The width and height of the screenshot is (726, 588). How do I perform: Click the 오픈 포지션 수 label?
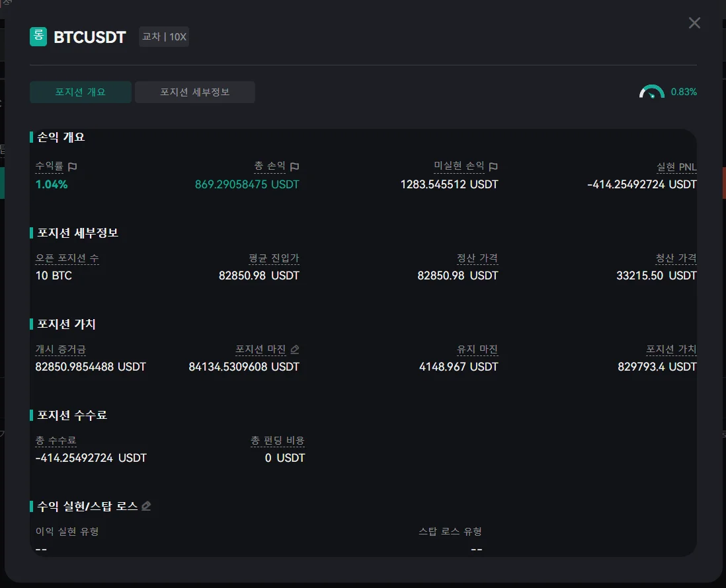[x=67, y=258]
